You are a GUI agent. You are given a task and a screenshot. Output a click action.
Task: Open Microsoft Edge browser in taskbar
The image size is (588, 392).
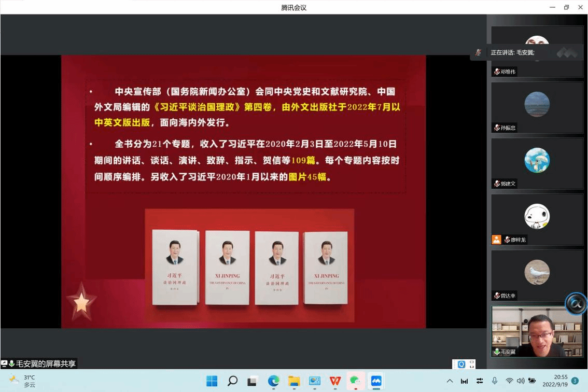pyautogui.click(x=274, y=381)
